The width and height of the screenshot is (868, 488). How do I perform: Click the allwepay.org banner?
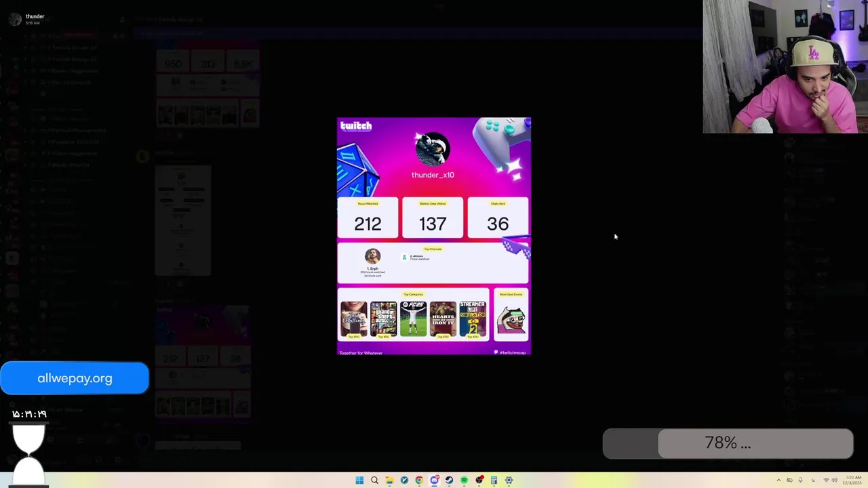pyautogui.click(x=75, y=378)
